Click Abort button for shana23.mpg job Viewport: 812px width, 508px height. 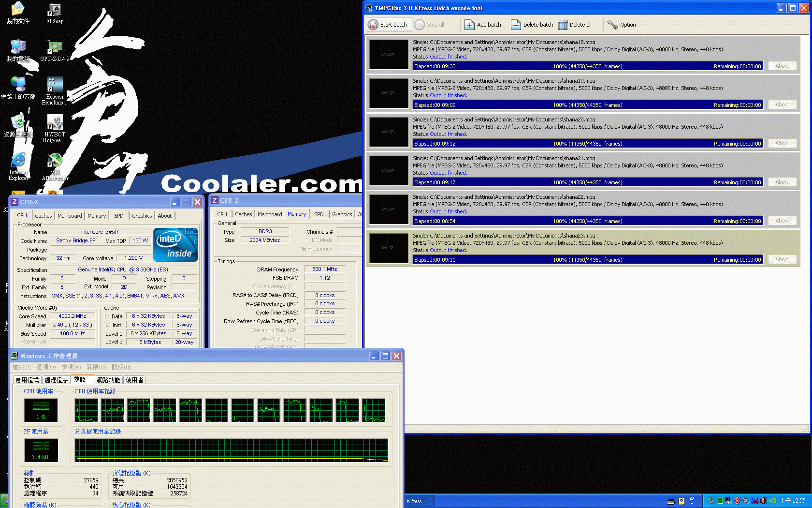[x=782, y=259]
